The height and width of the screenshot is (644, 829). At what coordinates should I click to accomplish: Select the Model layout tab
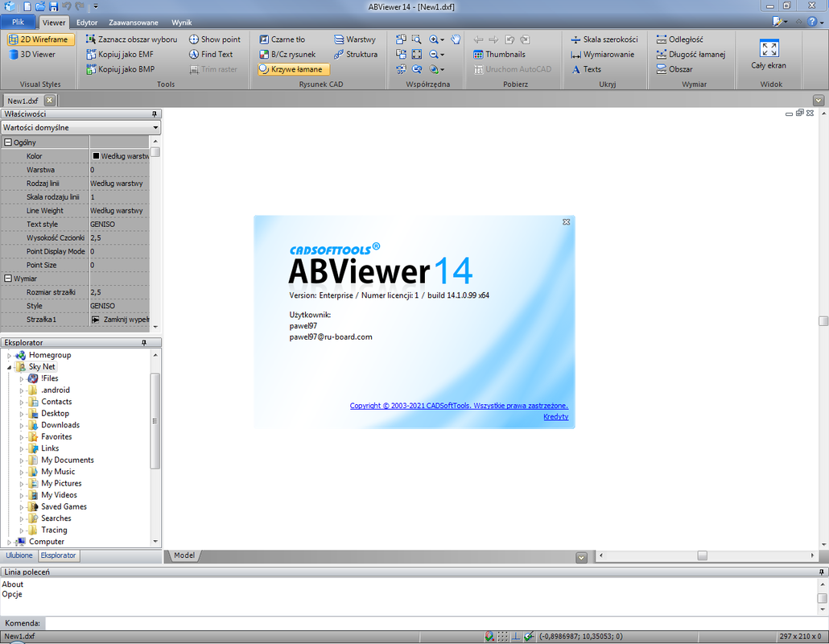point(184,555)
